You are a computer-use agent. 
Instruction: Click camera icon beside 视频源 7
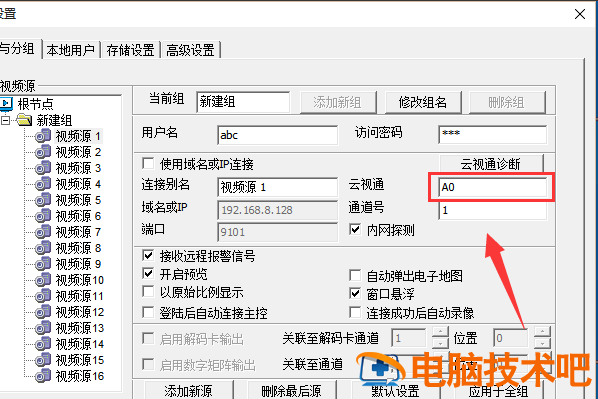(43, 232)
